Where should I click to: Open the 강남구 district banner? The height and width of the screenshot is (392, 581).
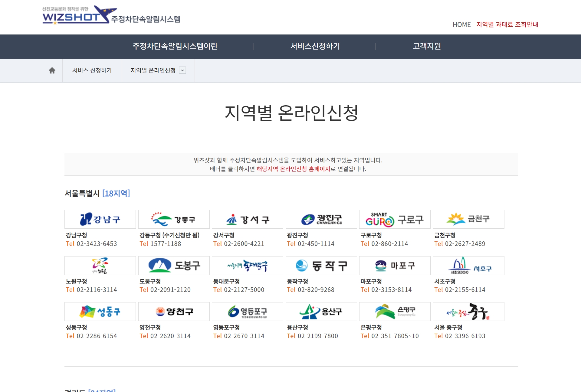100,219
